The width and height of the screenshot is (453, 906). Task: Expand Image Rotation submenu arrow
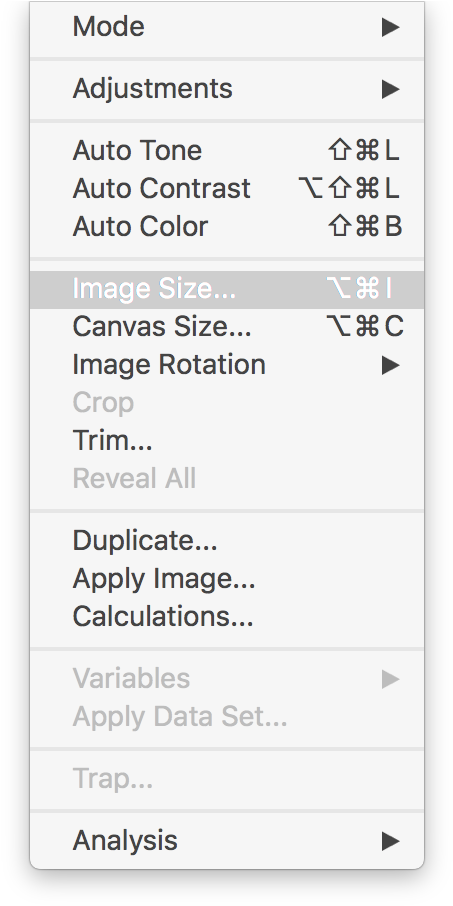coord(391,365)
